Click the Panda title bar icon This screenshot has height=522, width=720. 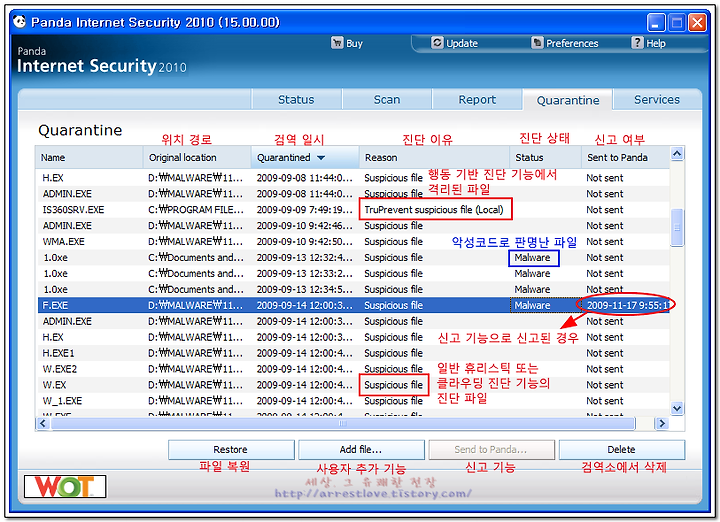click(19, 22)
